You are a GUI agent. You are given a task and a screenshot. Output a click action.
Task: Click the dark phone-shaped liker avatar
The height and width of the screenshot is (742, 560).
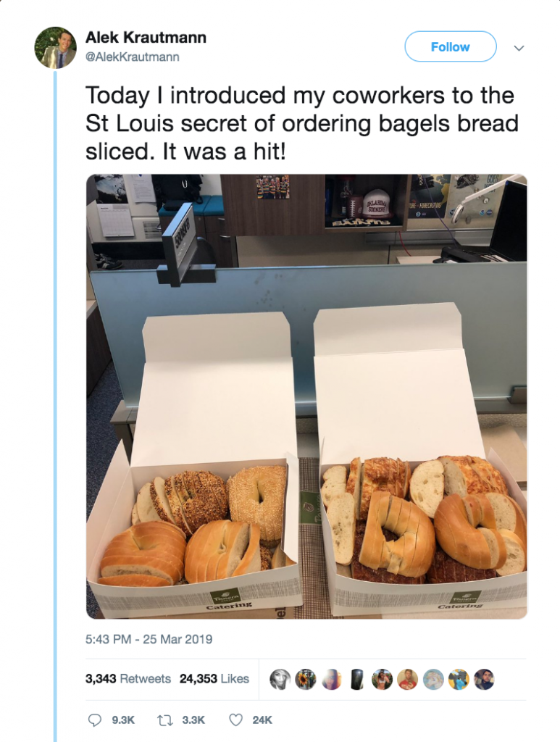[x=356, y=679]
